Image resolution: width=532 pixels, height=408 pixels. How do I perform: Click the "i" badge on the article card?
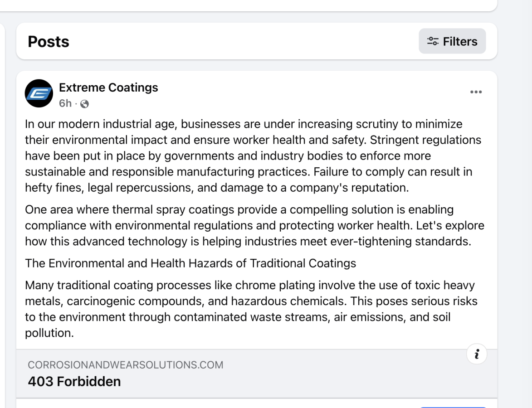(476, 354)
